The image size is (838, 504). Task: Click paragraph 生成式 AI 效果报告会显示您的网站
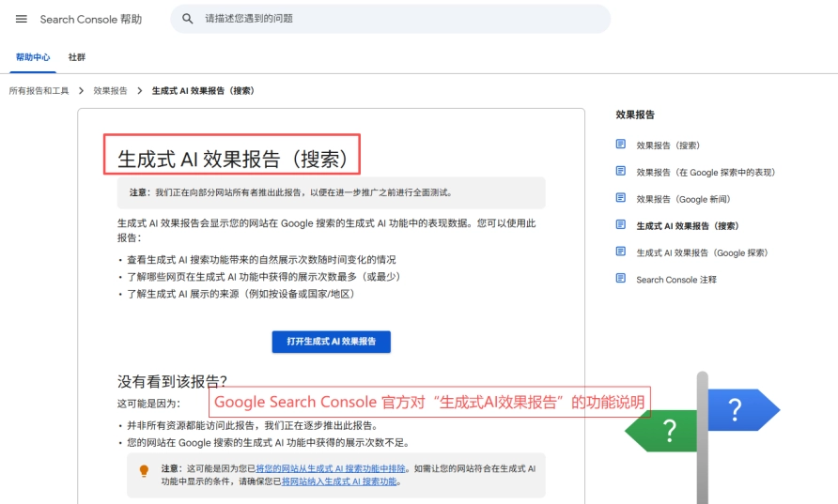327,230
